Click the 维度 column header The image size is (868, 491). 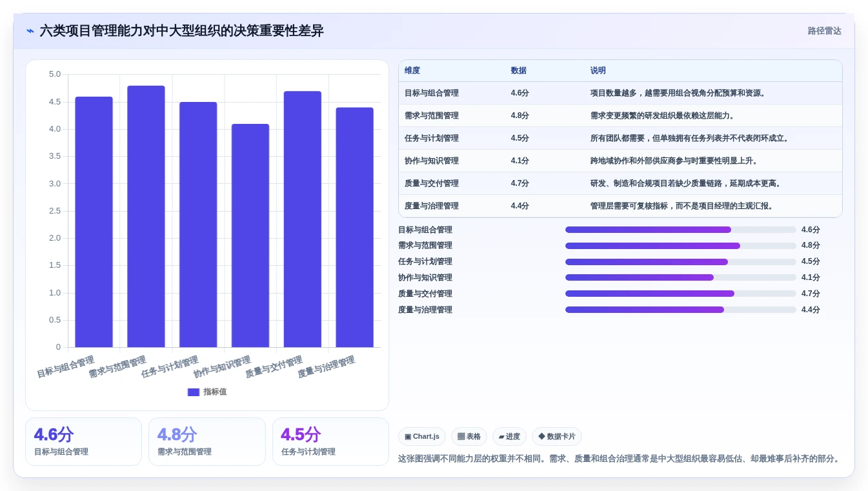coord(412,71)
